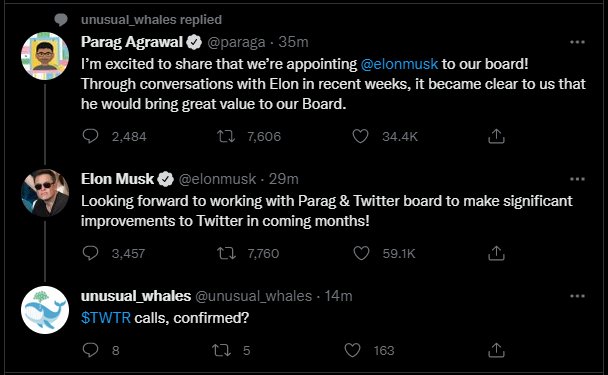Reply to Parag Agrawal's tweet

pyautogui.click(x=91, y=136)
